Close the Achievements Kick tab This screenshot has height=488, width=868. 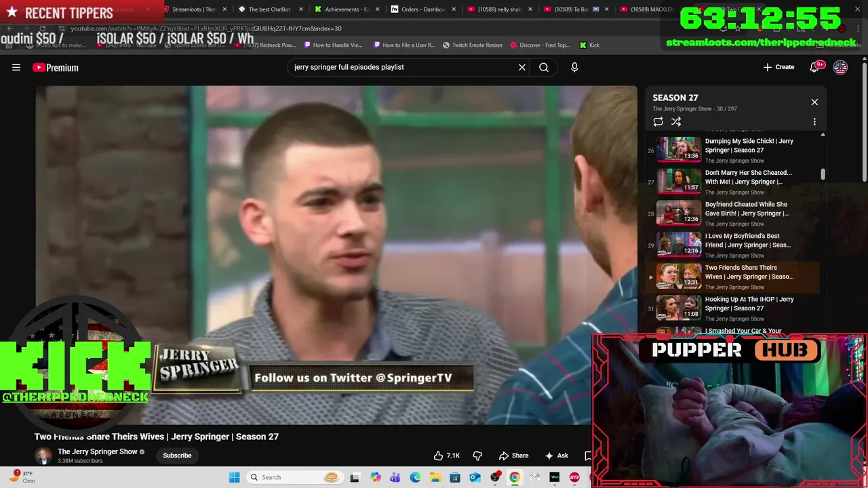tap(377, 9)
